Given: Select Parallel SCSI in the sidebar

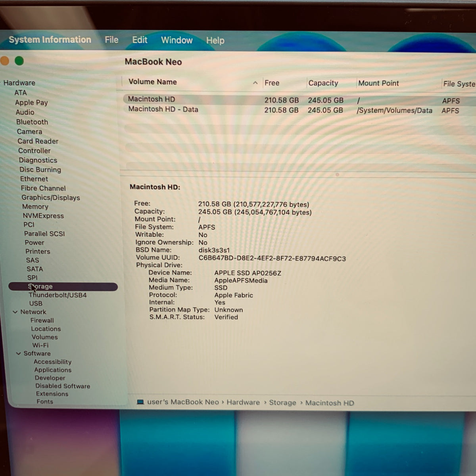Looking at the screenshot, I should pos(44,234).
